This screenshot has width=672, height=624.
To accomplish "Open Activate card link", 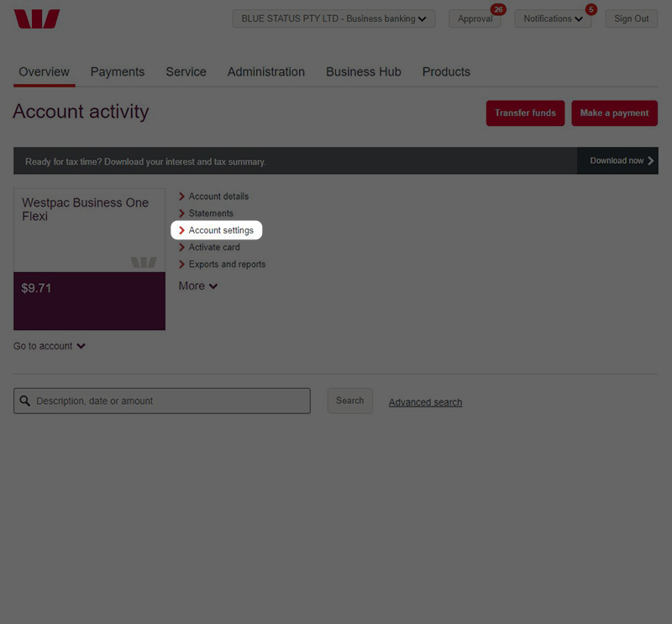I will click(x=214, y=247).
